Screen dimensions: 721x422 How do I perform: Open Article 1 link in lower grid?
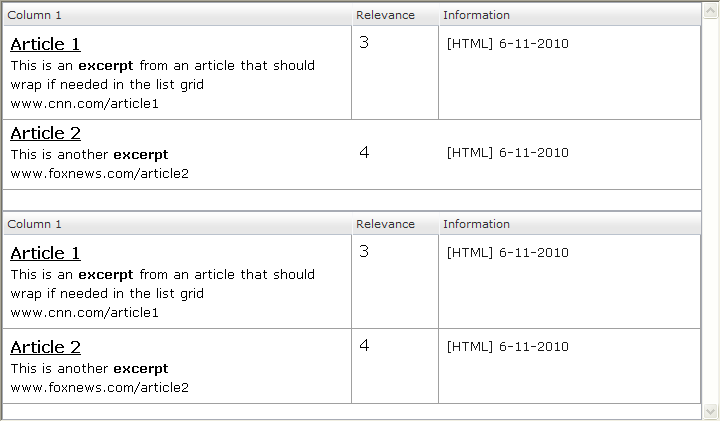[45, 253]
